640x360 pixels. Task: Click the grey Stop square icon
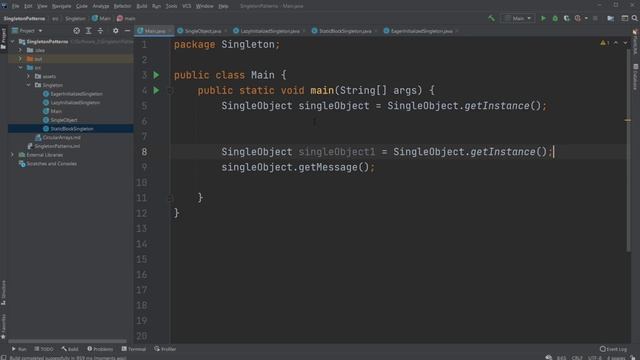[x=596, y=18]
